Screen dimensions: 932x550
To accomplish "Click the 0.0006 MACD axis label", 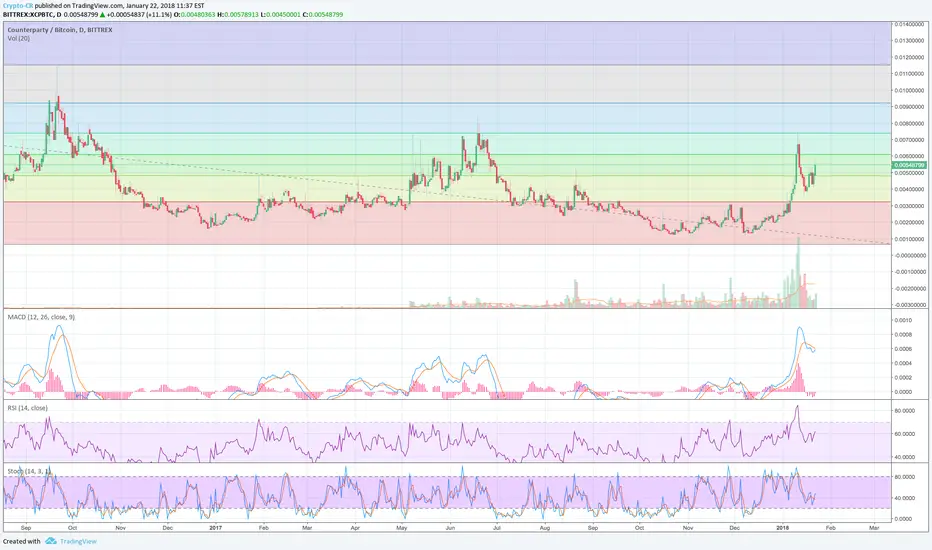I will pos(902,349).
